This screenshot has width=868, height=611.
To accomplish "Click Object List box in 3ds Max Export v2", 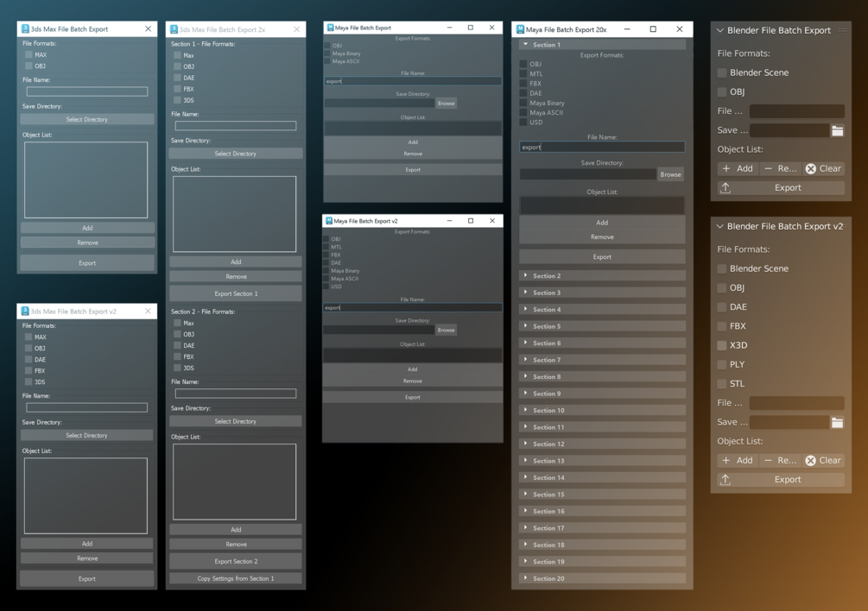I will point(86,495).
